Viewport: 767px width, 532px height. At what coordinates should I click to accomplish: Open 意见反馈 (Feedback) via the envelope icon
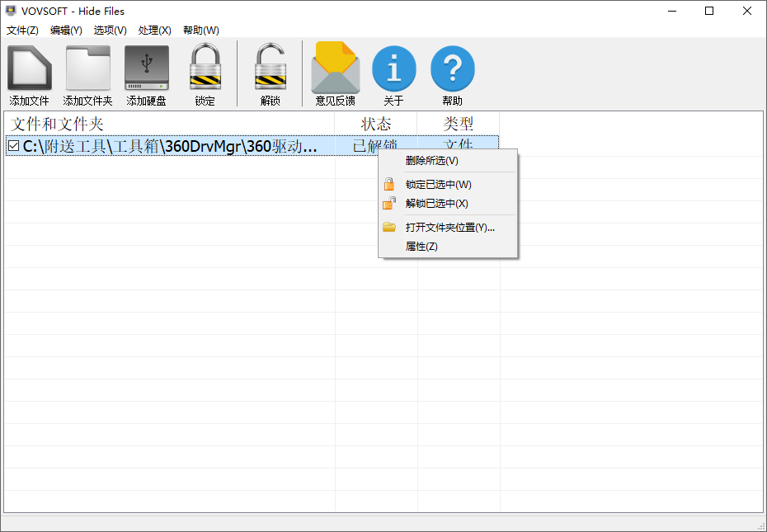tap(335, 68)
